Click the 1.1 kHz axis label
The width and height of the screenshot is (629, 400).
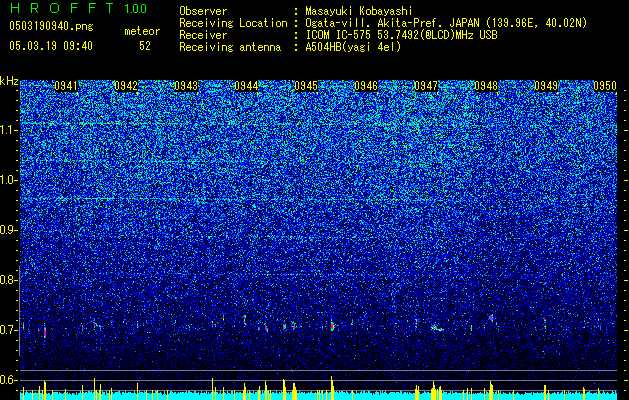(x=8, y=130)
